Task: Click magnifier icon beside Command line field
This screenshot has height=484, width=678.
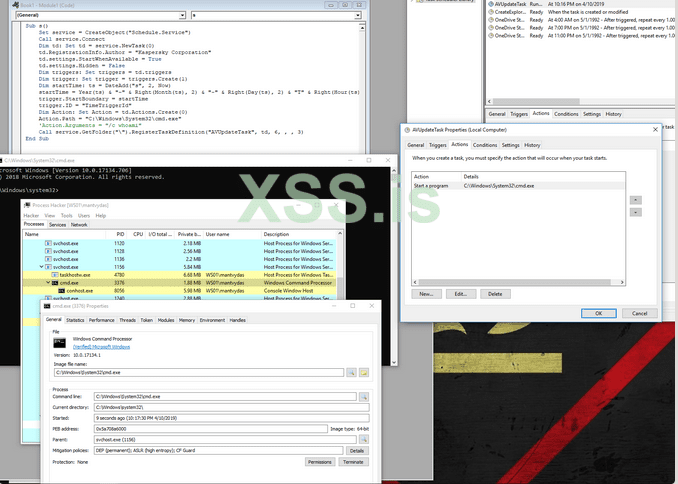Action: coord(364,396)
